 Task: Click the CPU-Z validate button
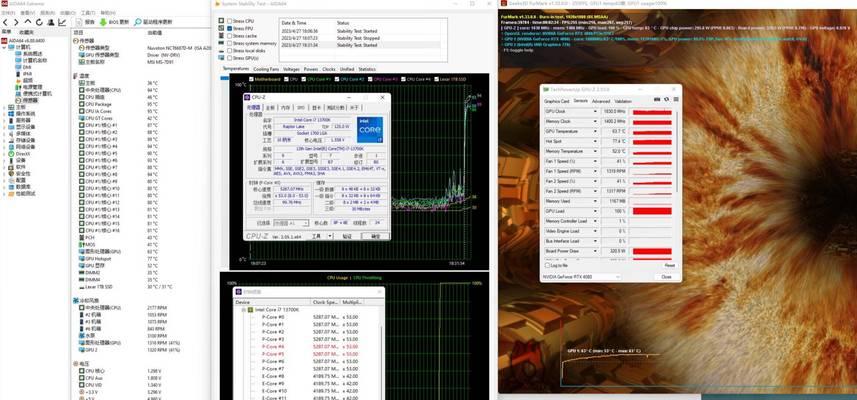347,237
